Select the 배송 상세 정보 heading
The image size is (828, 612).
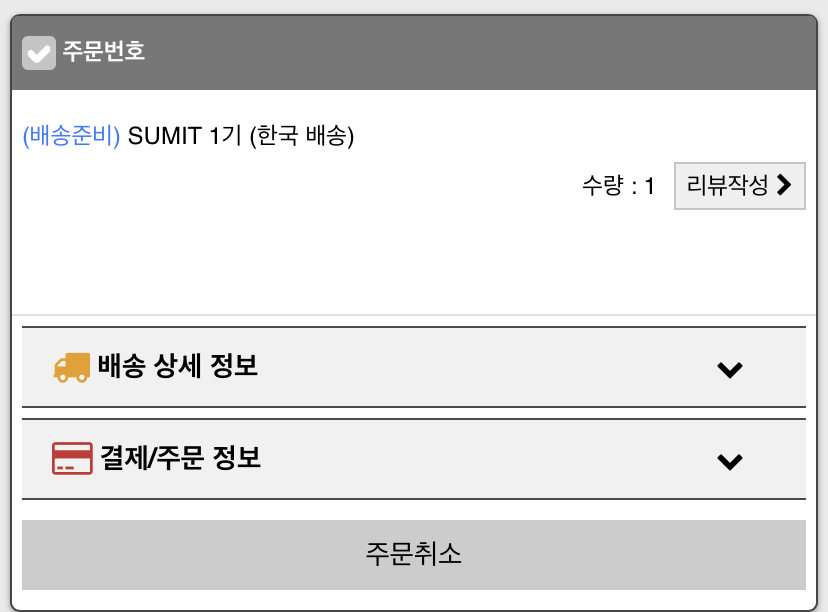[x=178, y=366]
